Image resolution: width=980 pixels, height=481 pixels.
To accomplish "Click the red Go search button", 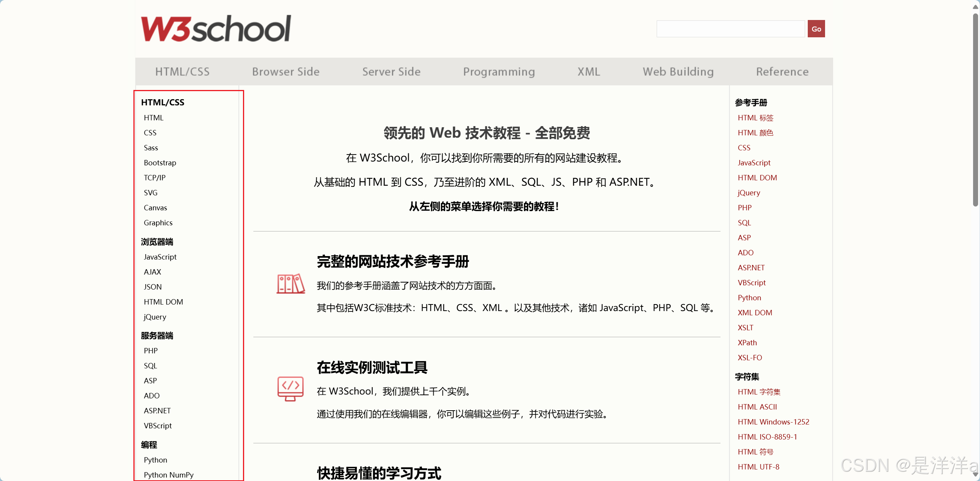I will [x=816, y=29].
